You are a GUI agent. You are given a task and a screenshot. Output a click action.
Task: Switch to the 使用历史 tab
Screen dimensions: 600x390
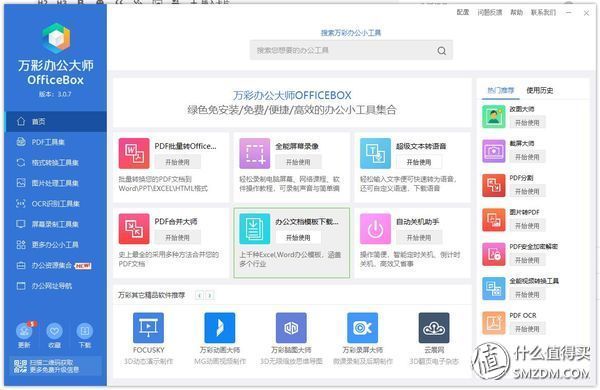[x=540, y=90]
